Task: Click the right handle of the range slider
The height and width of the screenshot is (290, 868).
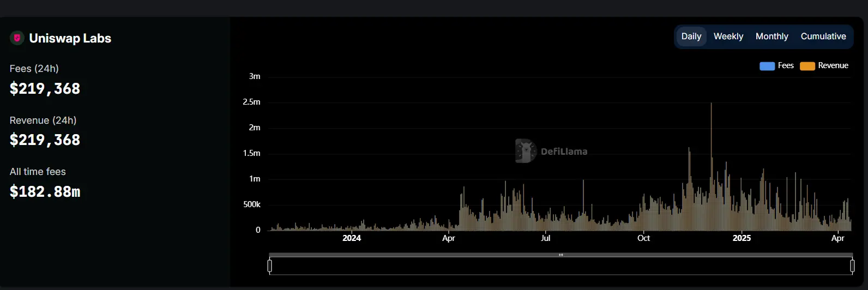Action: pos(852,266)
